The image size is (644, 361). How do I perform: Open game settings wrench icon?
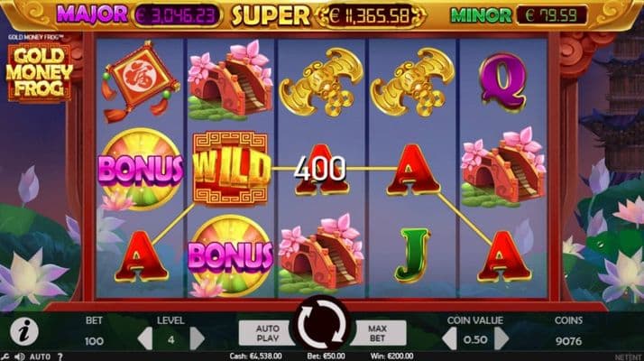click(x=5, y=356)
